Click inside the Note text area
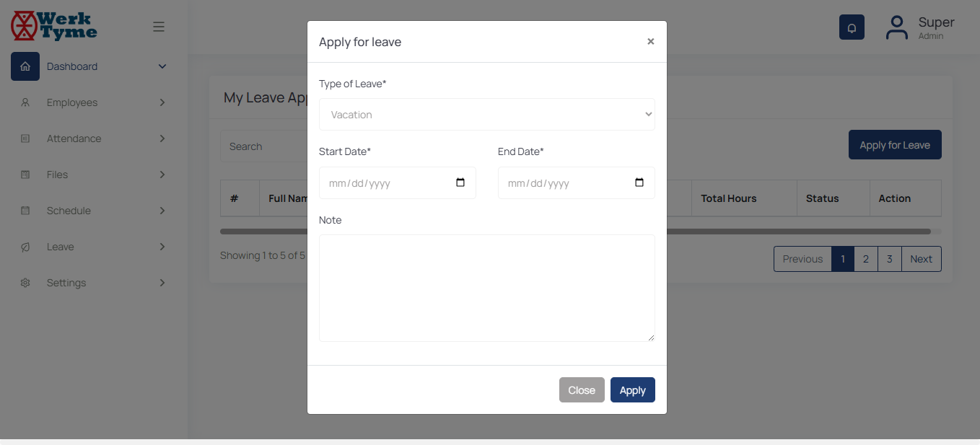The image size is (980, 445). tap(486, 288)
